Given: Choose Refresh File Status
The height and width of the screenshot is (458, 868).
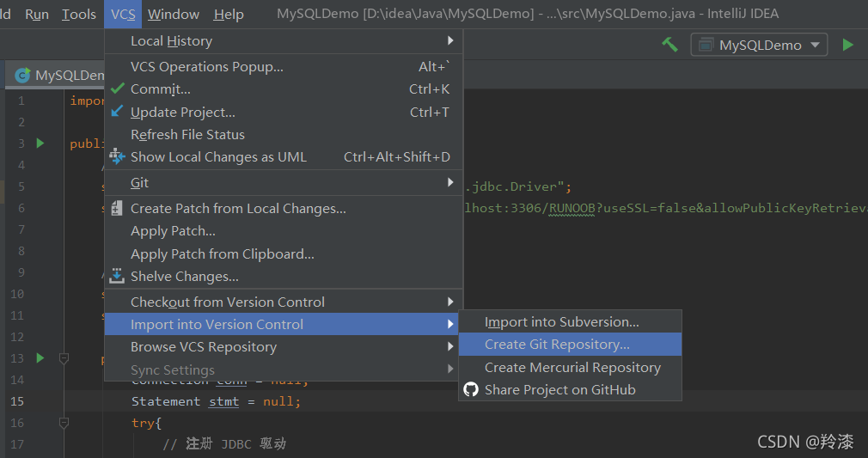Looking at the screenshot, I should point(284,135).
